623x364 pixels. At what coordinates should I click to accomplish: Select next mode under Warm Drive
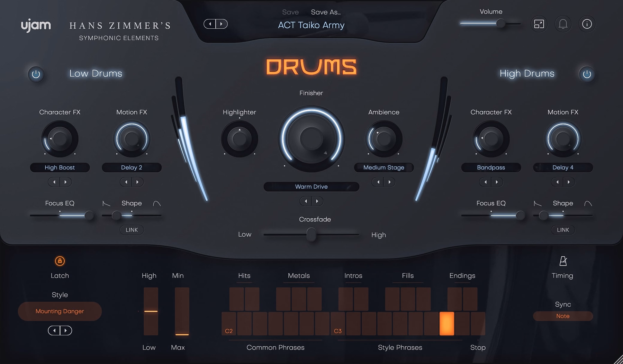[x=317, y=201]
